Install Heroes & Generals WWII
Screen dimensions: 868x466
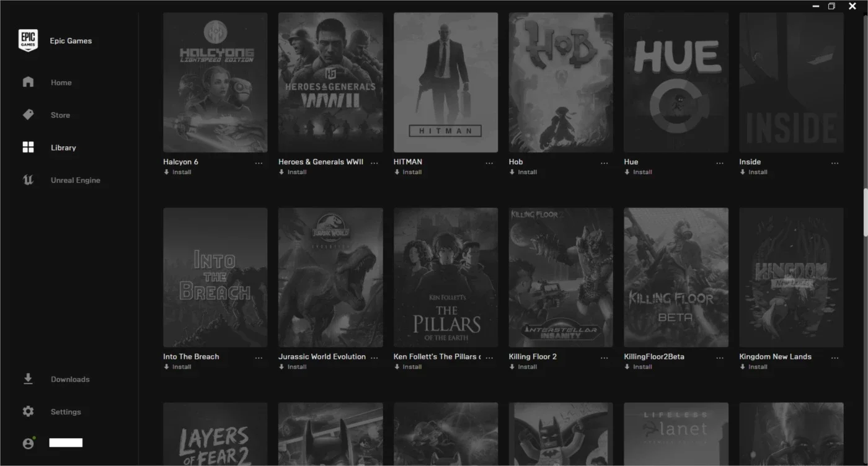[x=293, y=172]
